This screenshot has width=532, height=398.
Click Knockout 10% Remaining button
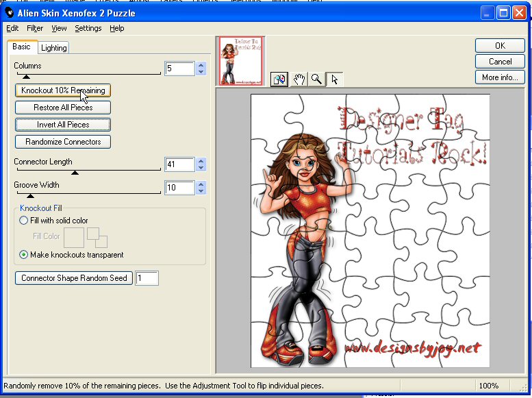coord(63,90)
